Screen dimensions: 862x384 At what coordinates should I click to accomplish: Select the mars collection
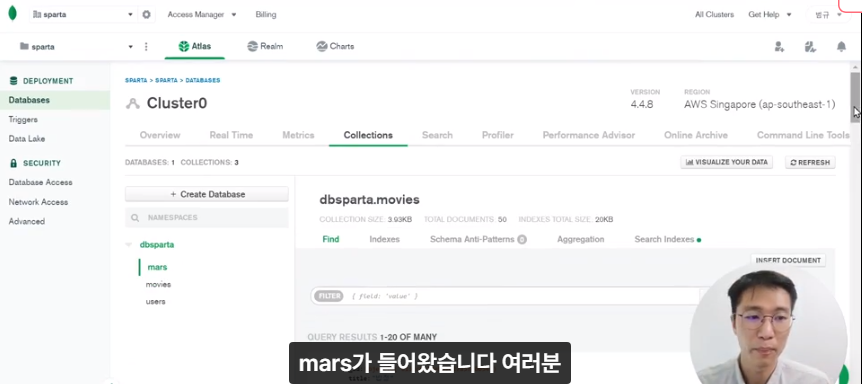(157, 267)
